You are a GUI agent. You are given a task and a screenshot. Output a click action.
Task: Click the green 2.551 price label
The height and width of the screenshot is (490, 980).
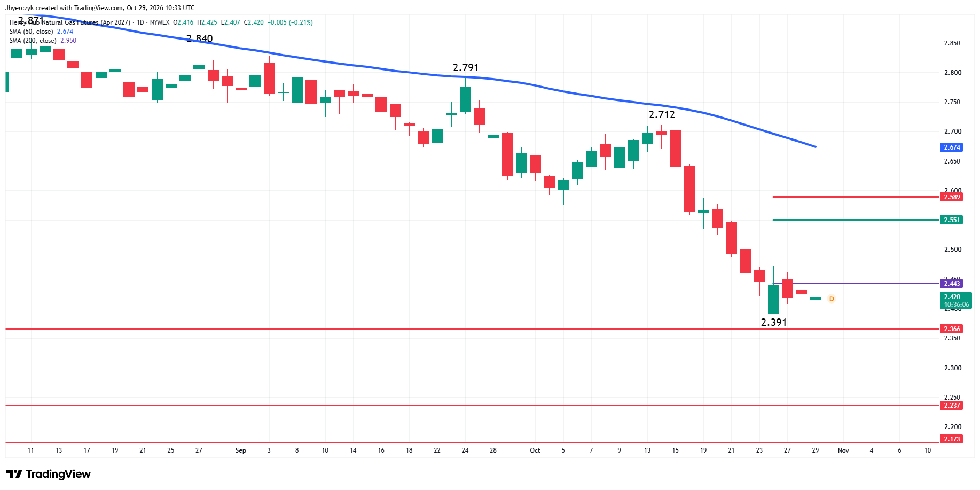coord(951,220)
